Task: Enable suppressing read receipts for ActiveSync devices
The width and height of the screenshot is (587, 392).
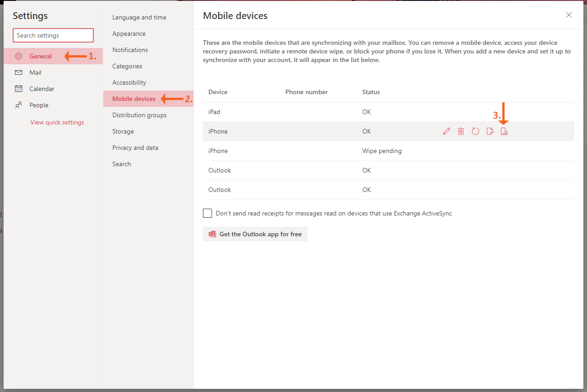Action: [x=207, y=213]
